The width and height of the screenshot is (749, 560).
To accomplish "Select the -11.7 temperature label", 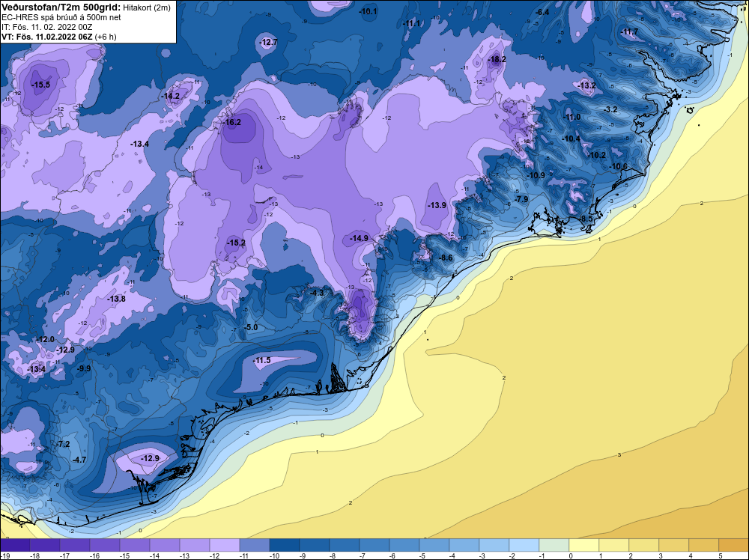I will pyautogui.click(x=629, y=32).
